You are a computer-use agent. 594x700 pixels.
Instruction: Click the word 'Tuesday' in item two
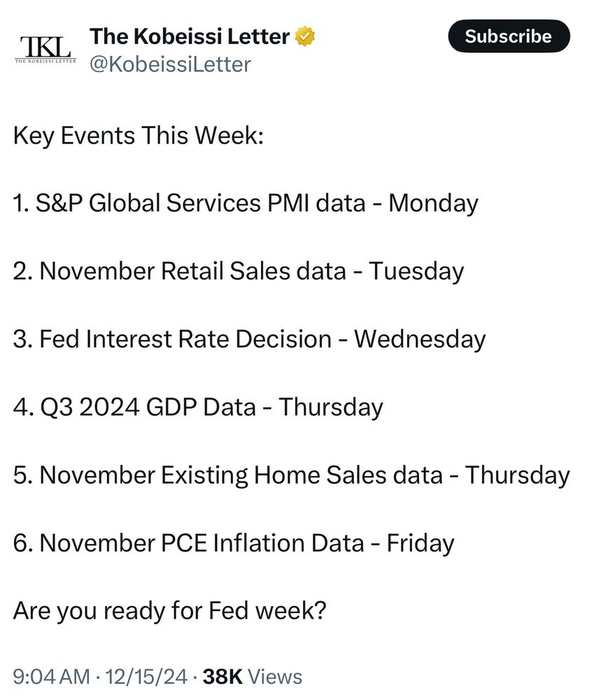pyautogui.click(x=416, y=272)
